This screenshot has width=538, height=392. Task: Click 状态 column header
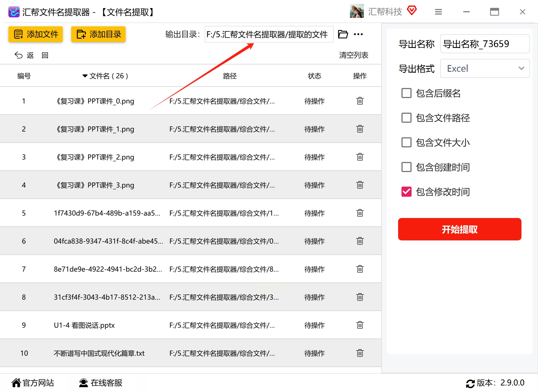point(315,76)
